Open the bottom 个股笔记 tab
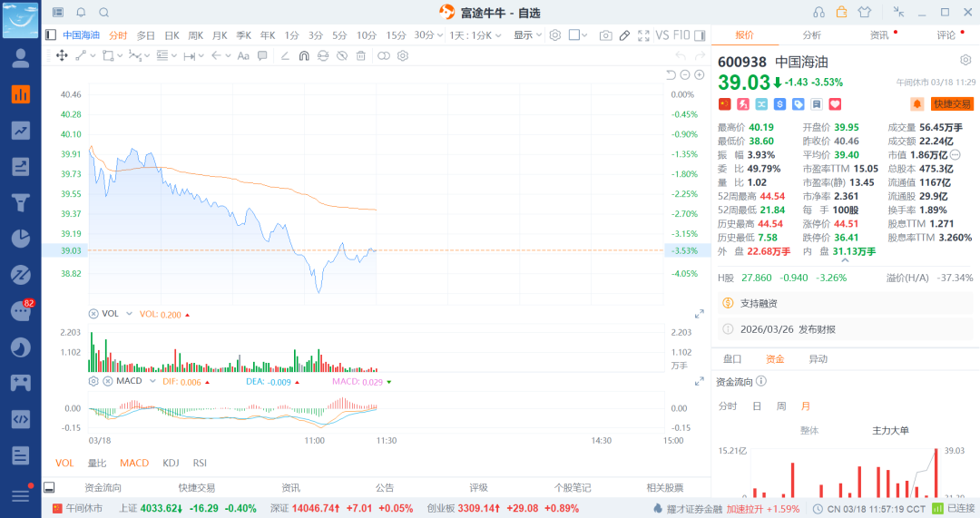This screenshot has height=518, width=980. pyautogui.click(x=572, y=487)
